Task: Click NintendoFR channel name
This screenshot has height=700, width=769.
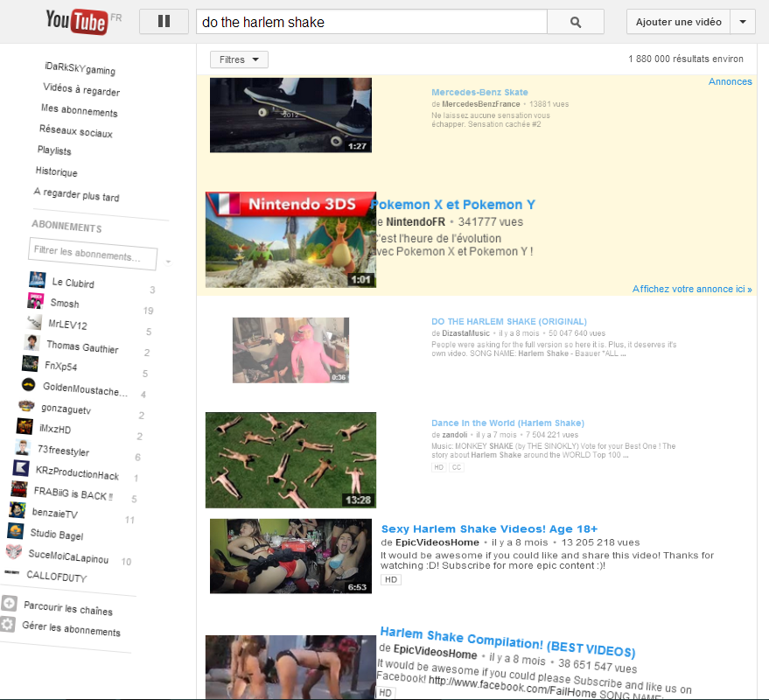Action: [x=416, y=221]
